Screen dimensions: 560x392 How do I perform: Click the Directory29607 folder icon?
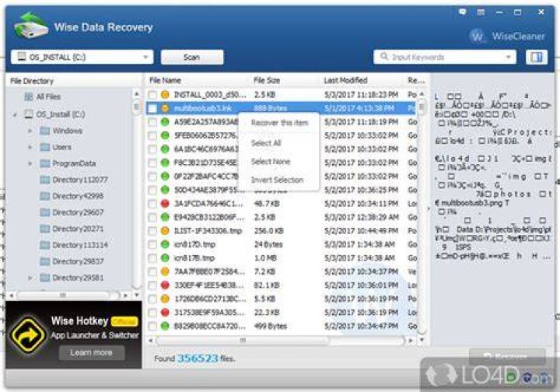pos(44,212)
